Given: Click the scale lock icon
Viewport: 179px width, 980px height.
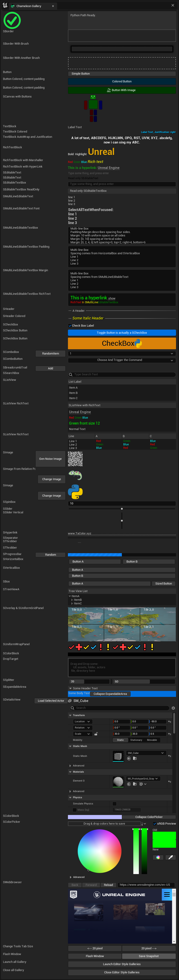Looking at the screenshot, I should pos(96,734).
